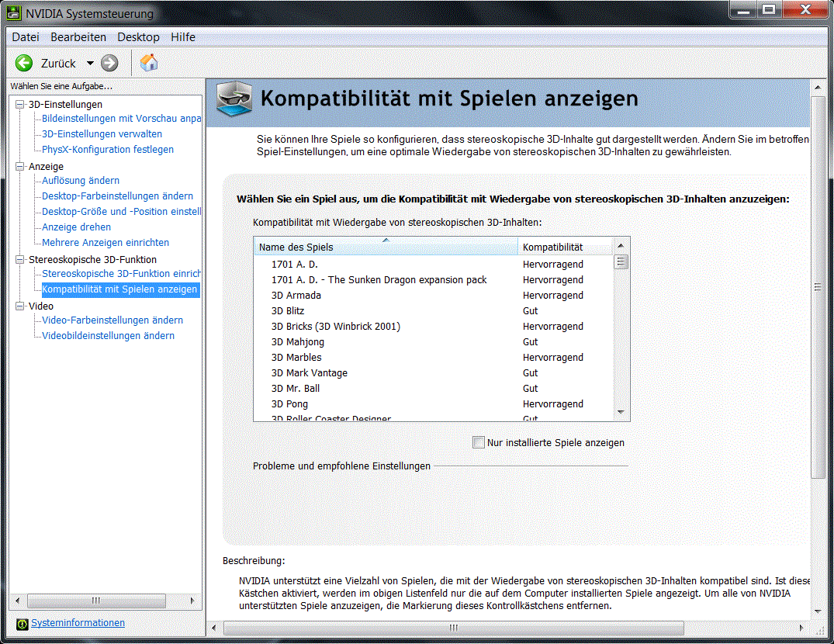Screen dimensions: 834x644
Task: Sort by Name des Spiels column header
Action: tap(386, 247)
